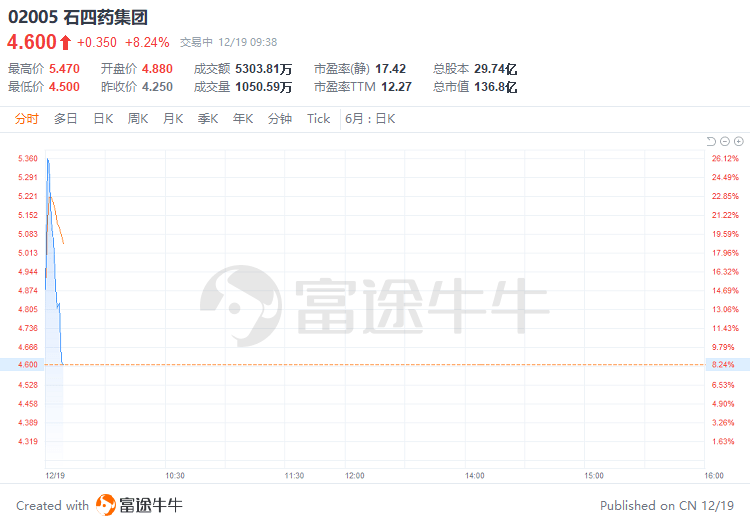
Task: Click 总股本 value 29.74亿
Action: [496, 69]
